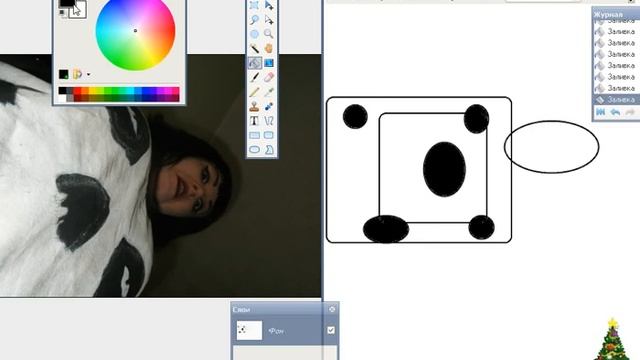
Task: Select the Lasso Select tool
Action: [254, 20]
